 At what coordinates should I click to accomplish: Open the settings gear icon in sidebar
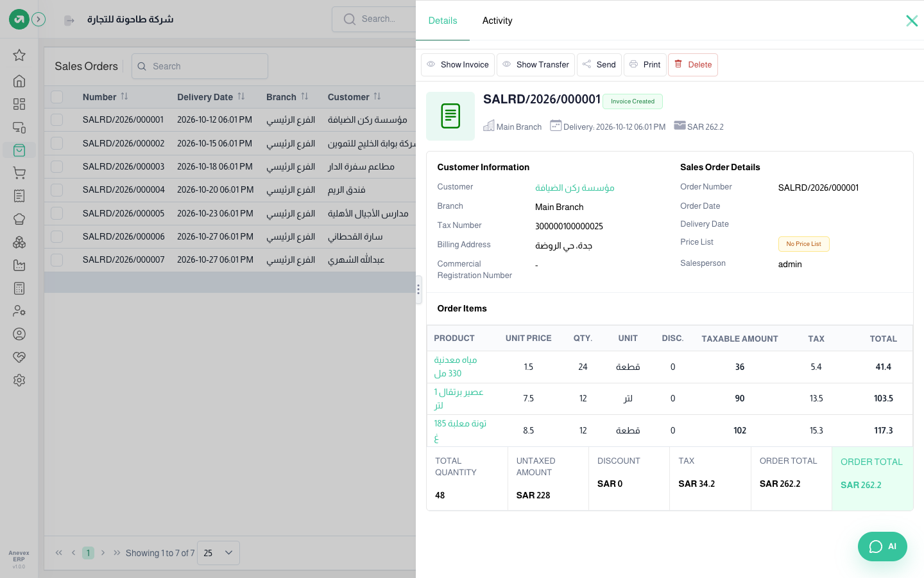(x=19, y=380)
